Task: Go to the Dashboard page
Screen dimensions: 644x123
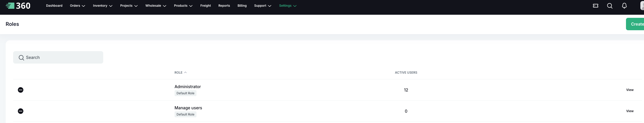Action: 54,6
